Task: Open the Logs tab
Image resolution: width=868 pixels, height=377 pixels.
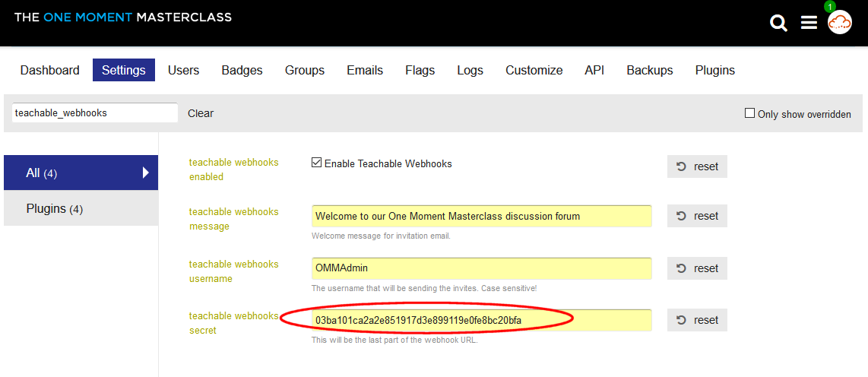Action: coord(470,70)
